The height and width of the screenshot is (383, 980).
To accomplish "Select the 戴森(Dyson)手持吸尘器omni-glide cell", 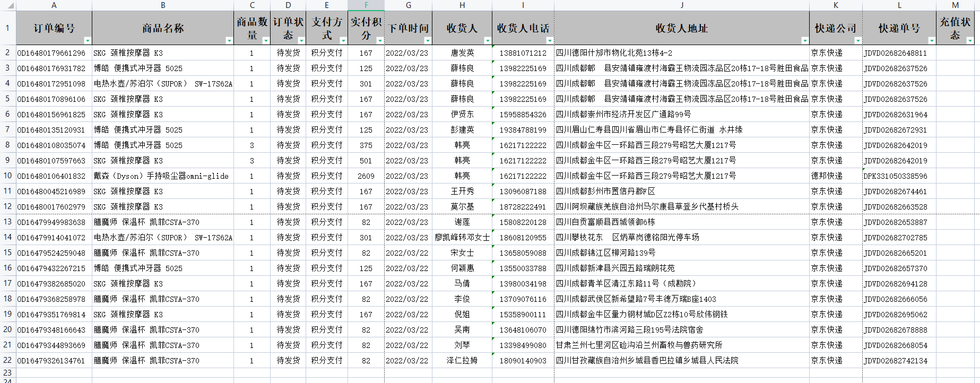I will (x=163, y=176).
